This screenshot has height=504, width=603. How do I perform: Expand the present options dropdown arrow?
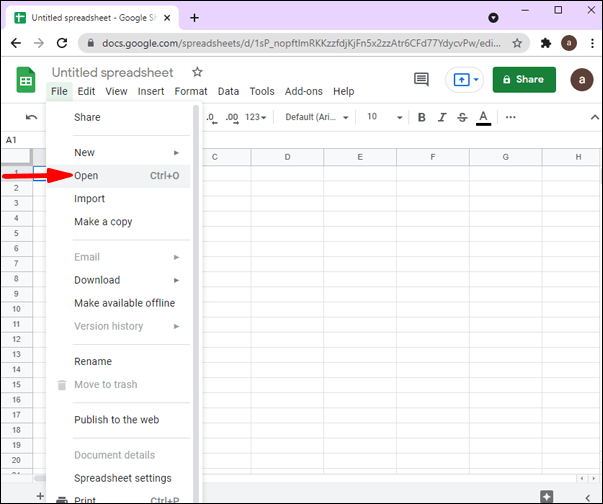point(476,80)
